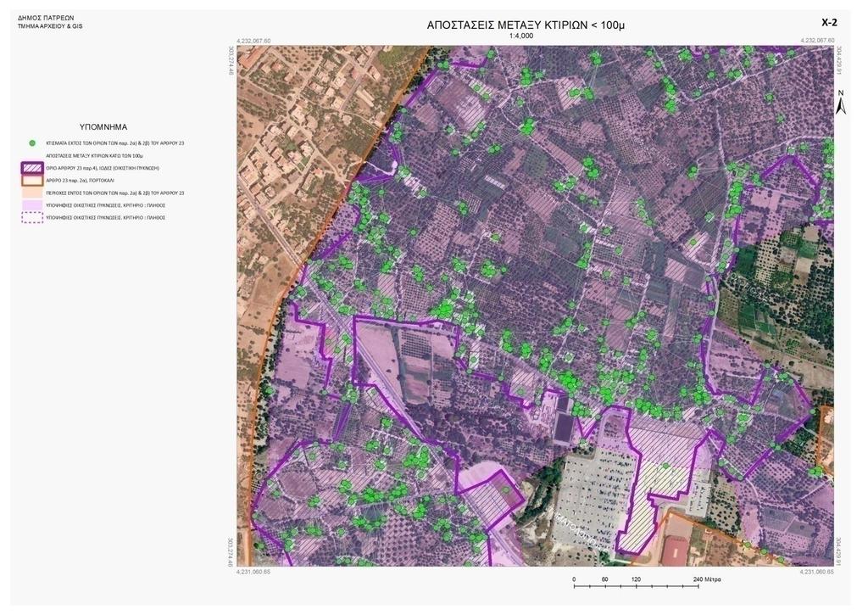Click the ΔΗΜΟΣ ΠΑΤΡΕΩΝ header text
Screen dimensions: 868x615
(46, 18)
